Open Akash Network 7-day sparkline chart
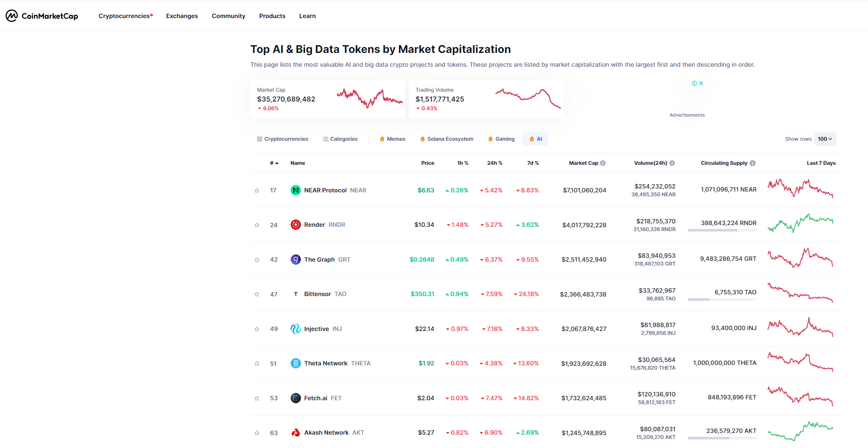This screenshot has height=448, width=868. pos(800,431)
